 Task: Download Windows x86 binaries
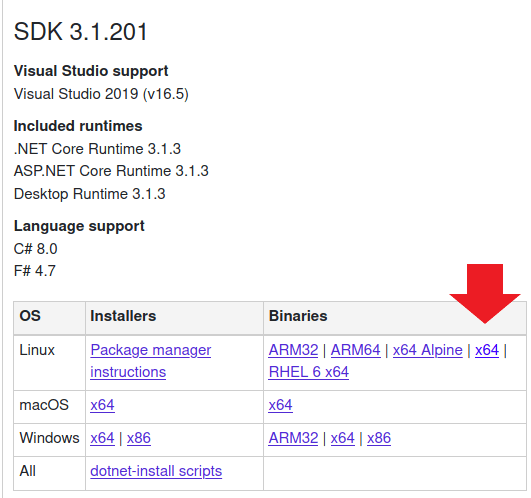(x=379, y=438)
